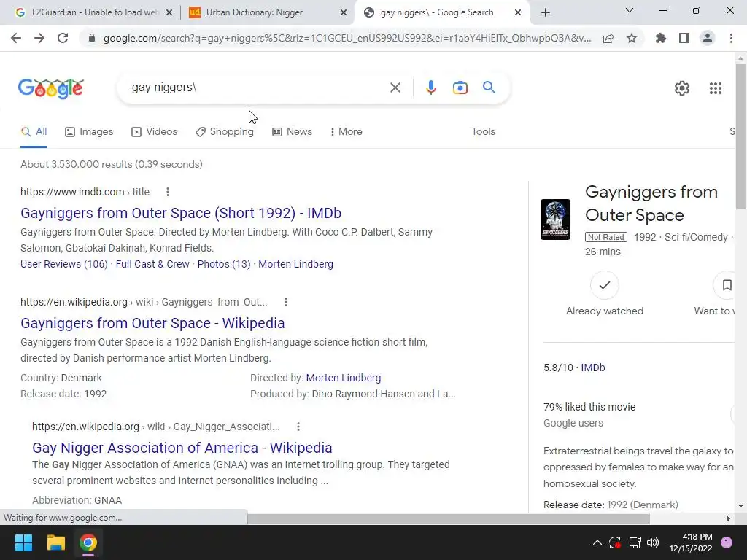
Task: Open the search Tools options
Action: click(x=483, y=132)
